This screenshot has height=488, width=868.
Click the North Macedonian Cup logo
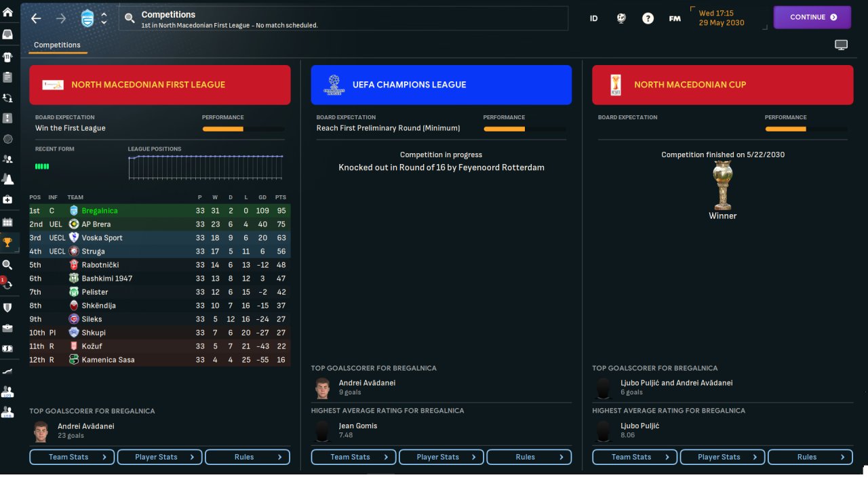(x=615, y=85)
